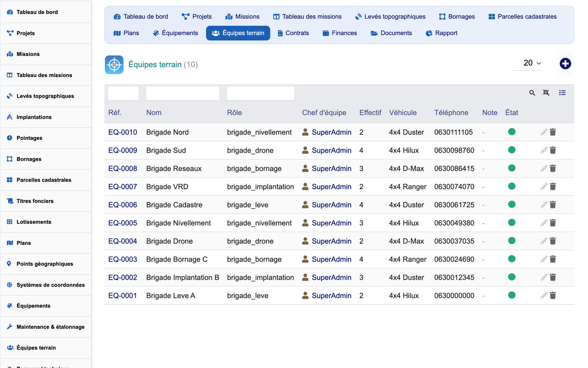Image resolution: width=588 pixels, height=368 pixels.
Task: Delete the Brigade Drone row
Action: (553, 241)
